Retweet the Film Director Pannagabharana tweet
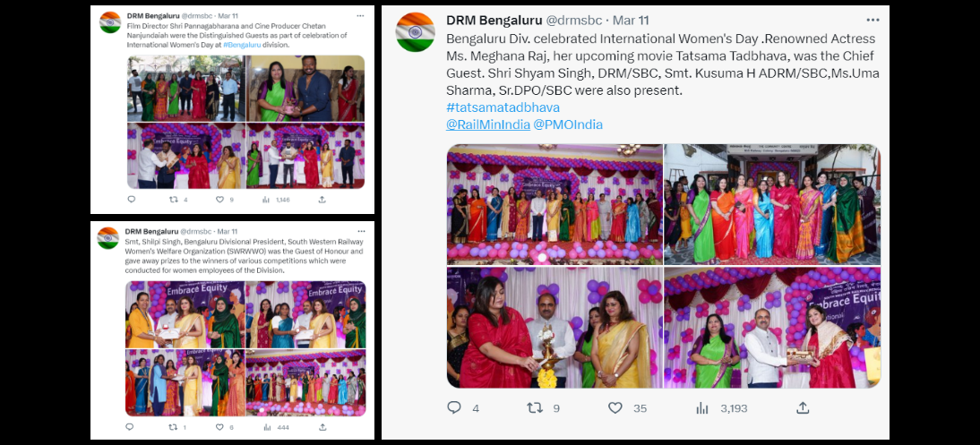Viewport: 980px width, 445px height. tap(174, 200)
